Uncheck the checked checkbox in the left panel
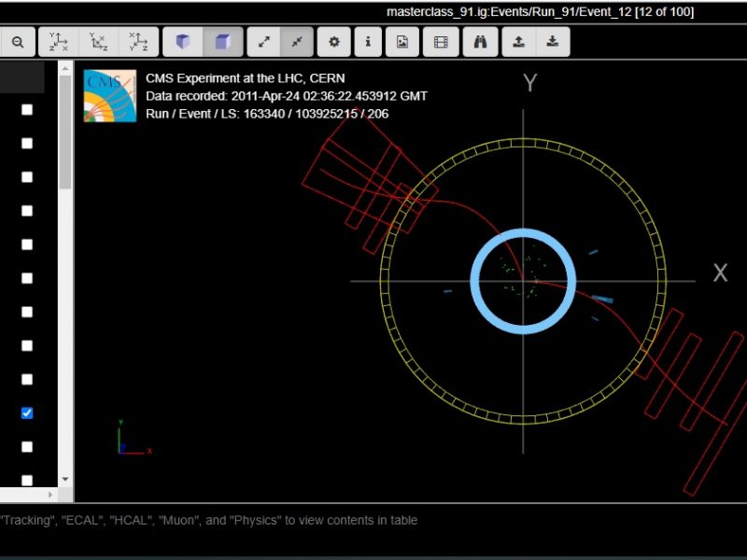 (x=27, y=413)
